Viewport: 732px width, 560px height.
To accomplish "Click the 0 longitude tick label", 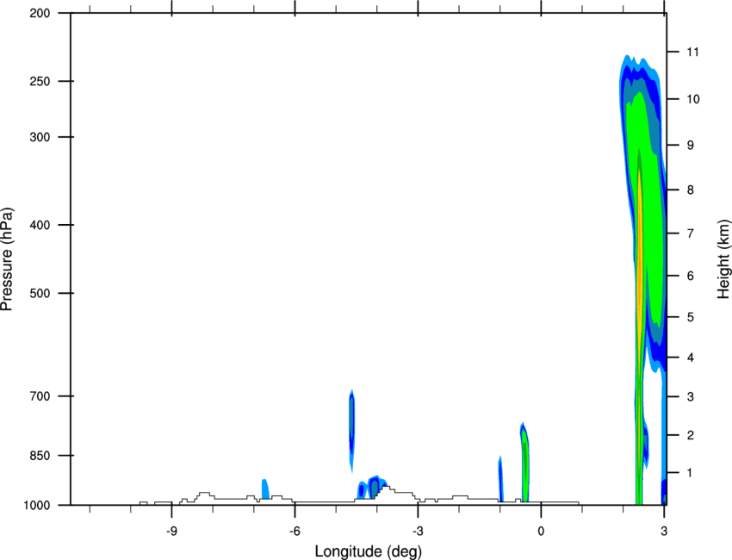I will (541, 532).
